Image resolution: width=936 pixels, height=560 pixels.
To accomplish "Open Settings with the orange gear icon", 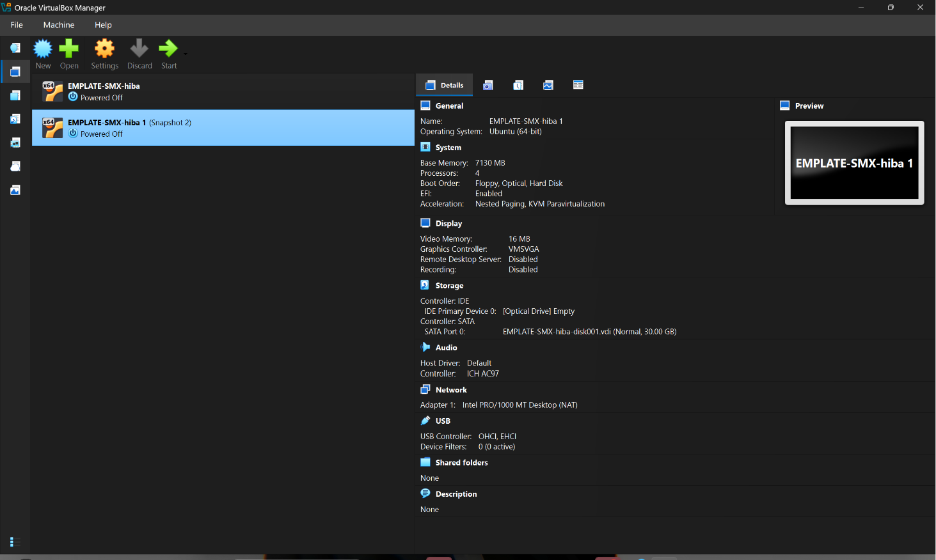I will pos(104,49).
